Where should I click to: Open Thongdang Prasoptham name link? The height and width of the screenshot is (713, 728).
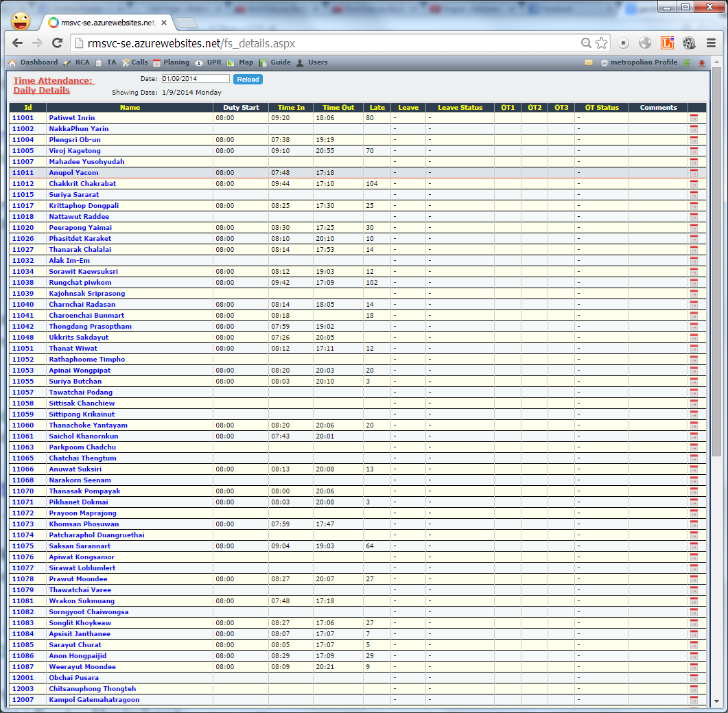pyautogui.click(x=90, y=327)
